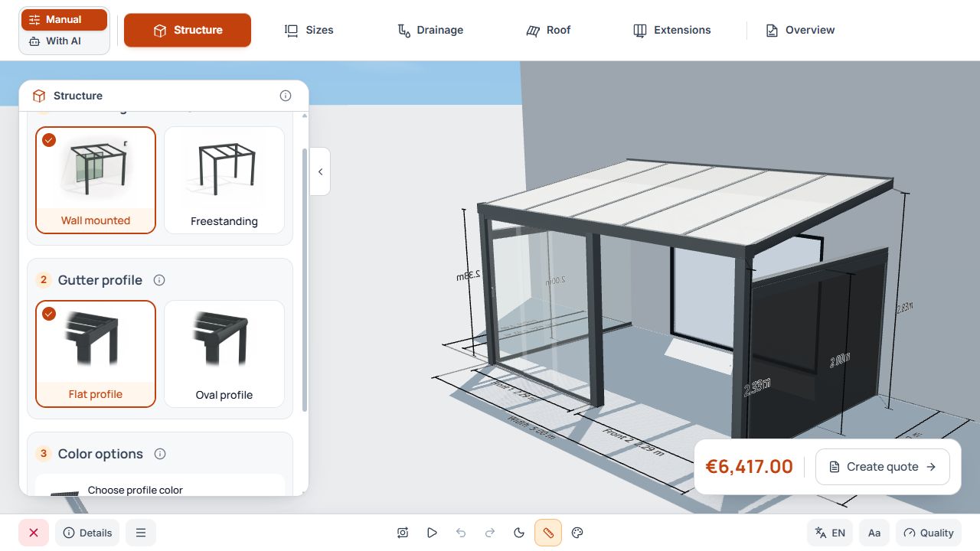The width and height of the screenshot is (980, 551).
Task: Open the Extensions tab
Action: click(x=672, y=30)
